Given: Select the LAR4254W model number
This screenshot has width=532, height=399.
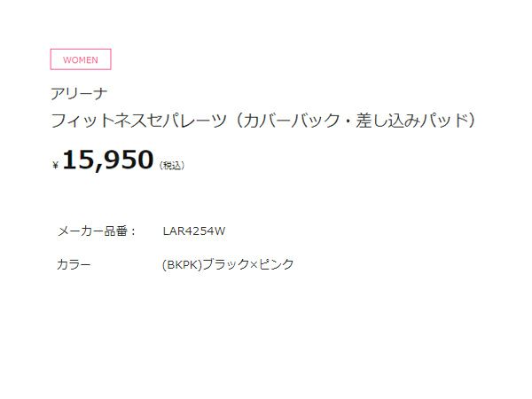Looking at the screenshot, I should 193,231.
